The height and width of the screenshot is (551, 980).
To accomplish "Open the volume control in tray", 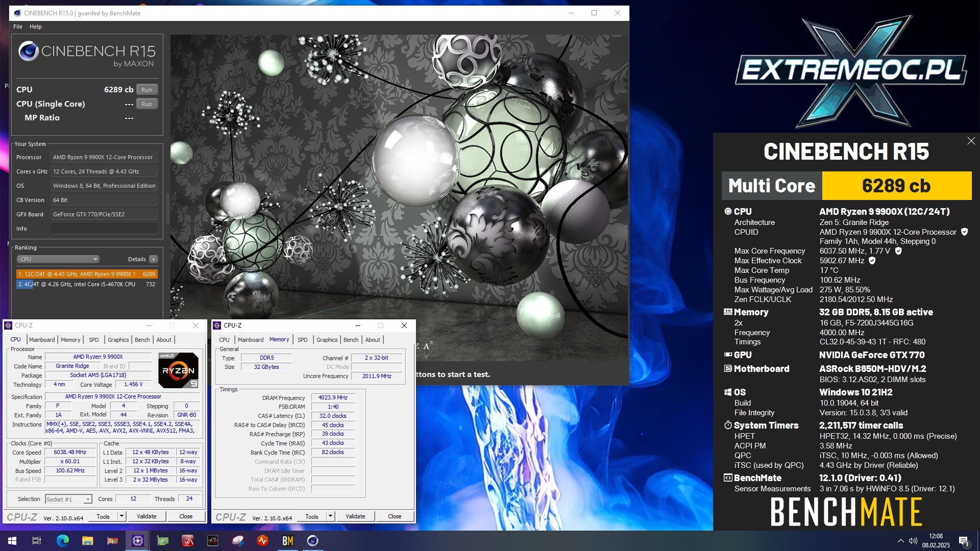I will 913,541.
